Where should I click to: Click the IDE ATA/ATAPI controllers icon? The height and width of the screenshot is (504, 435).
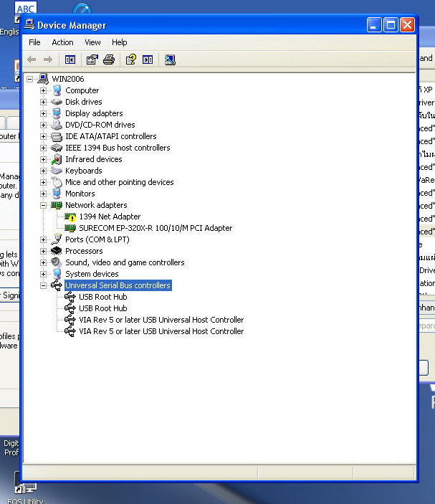tap(57, 136)
